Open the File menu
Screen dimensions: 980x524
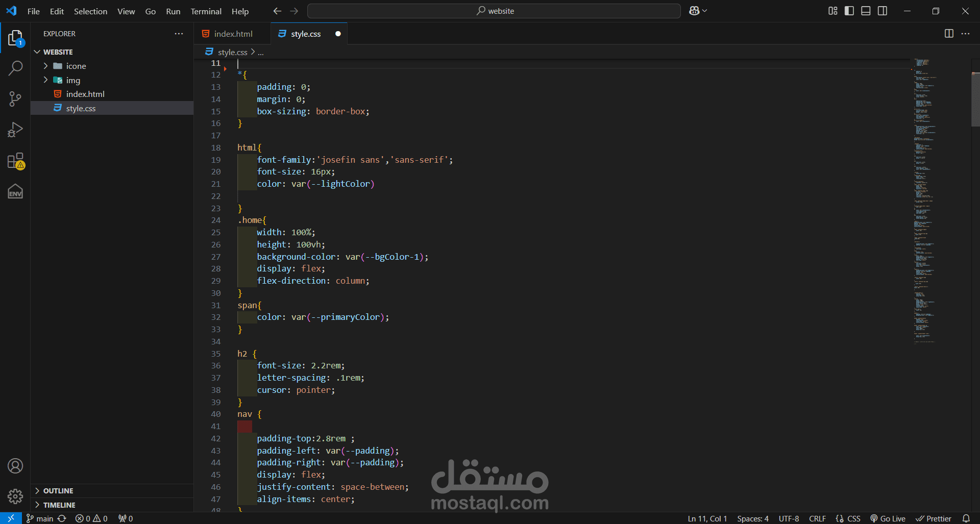[33, 11]
